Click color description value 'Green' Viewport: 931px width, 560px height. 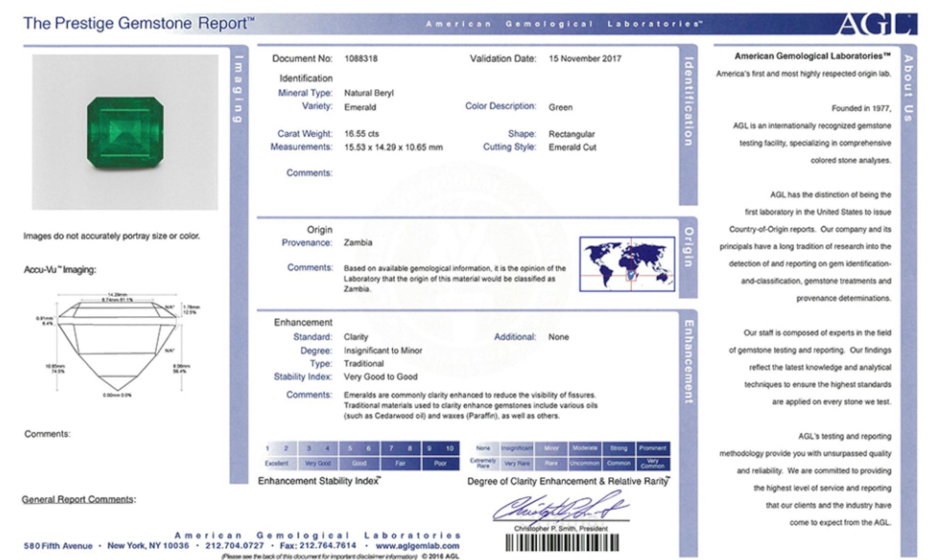[561, 107]
